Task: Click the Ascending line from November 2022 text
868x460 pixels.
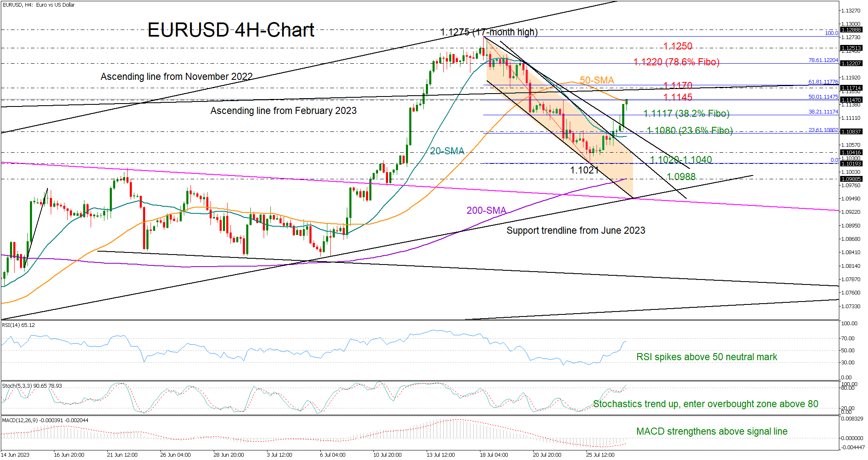Action: [176, 77]
